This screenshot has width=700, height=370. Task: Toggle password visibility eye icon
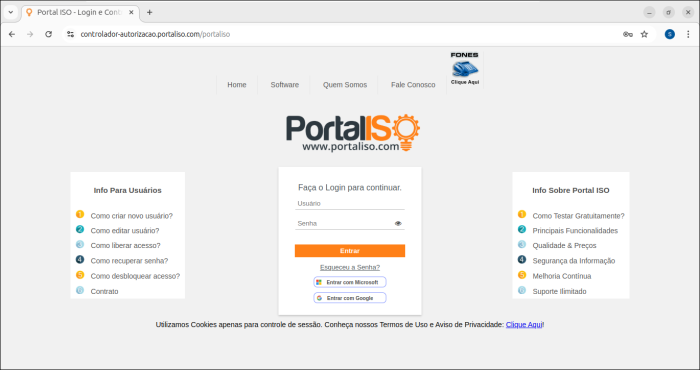tap(398, 224)
